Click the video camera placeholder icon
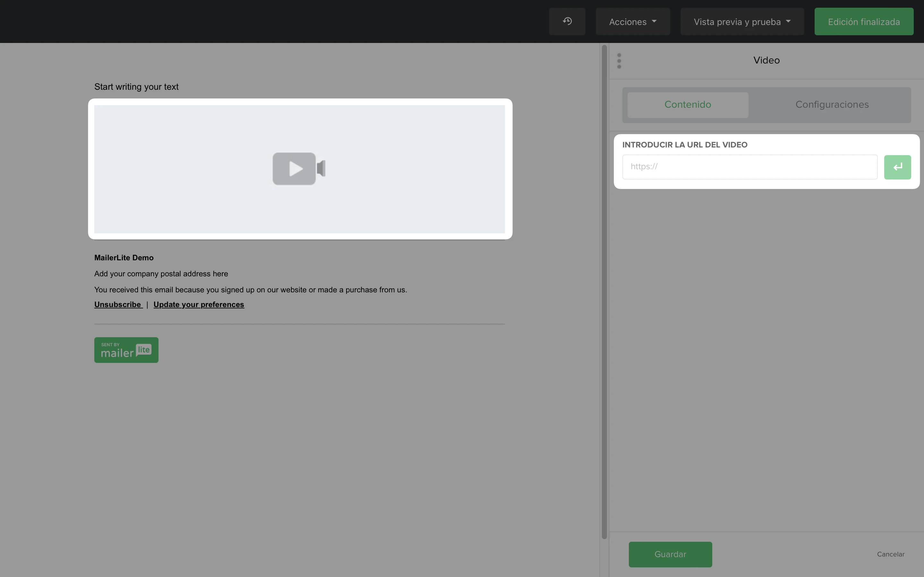 [x=299, y=169]
